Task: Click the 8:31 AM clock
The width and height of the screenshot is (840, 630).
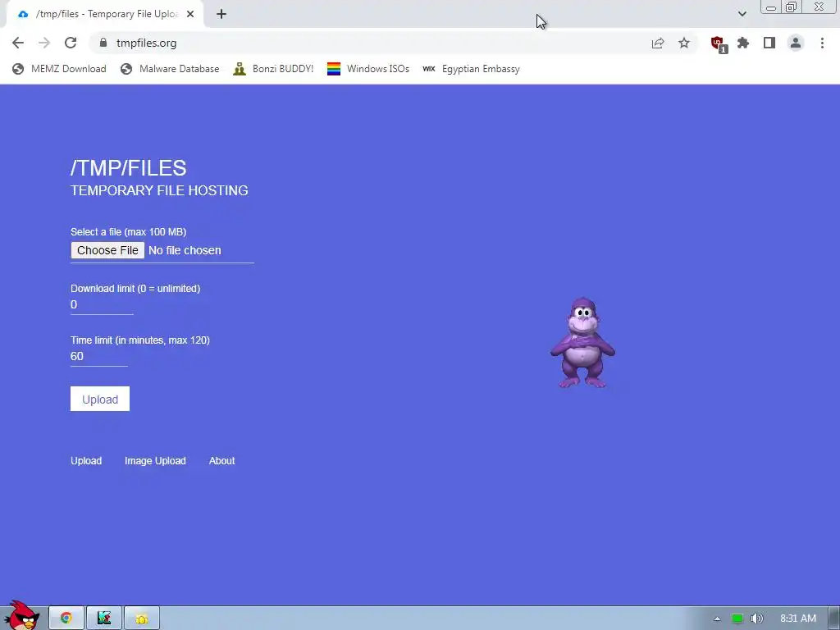Action: (798, 619)
